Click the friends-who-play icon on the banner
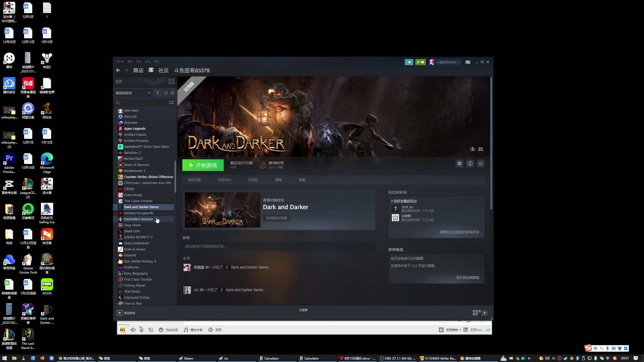This screenshot has width=644, height=362. tap(481, 149)
